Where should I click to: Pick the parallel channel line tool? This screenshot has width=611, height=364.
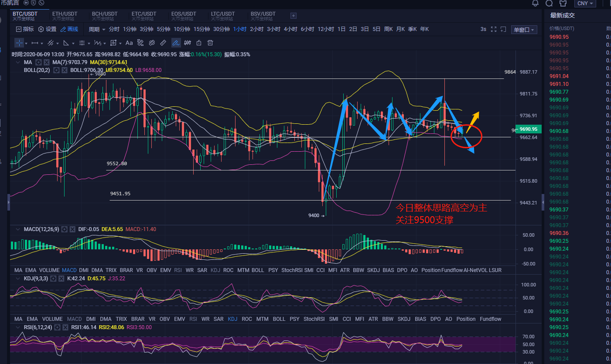click(x=50, y=43)
